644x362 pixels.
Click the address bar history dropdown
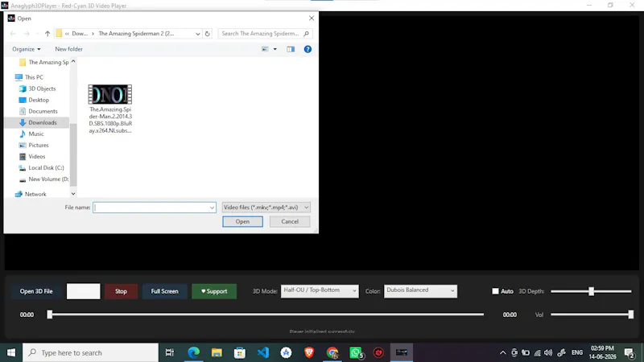(198, 34)
